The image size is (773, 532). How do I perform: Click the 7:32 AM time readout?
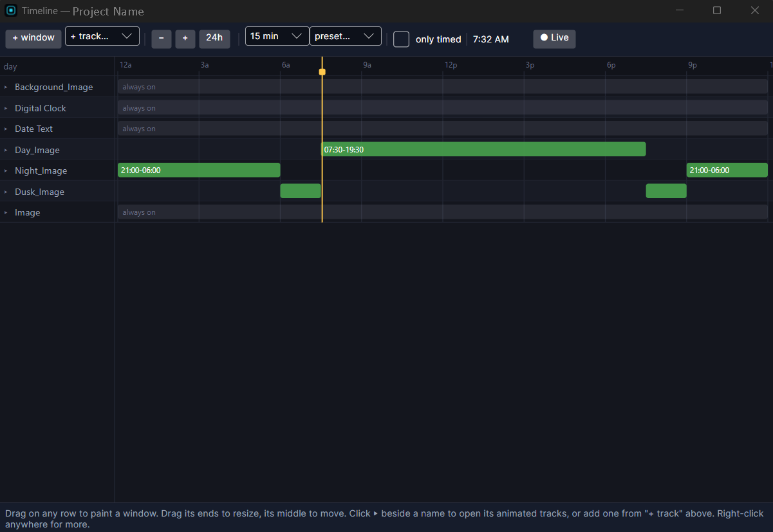point(490,39)
